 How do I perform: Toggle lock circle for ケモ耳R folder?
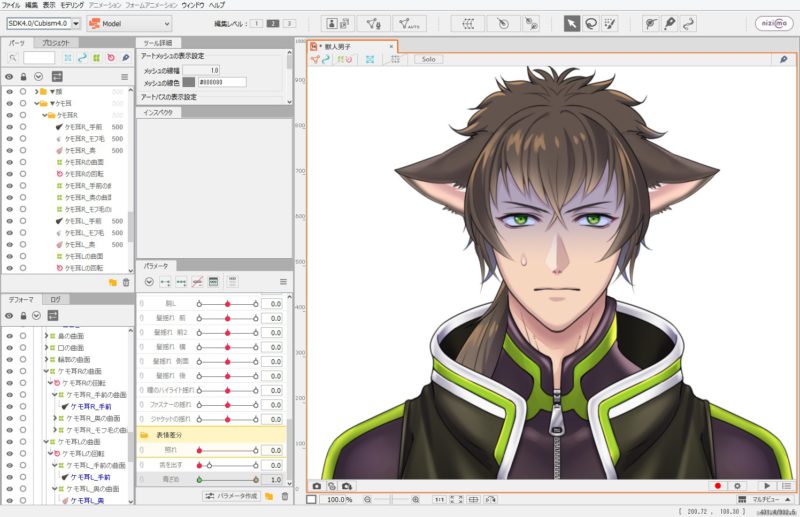click(23, 115)
